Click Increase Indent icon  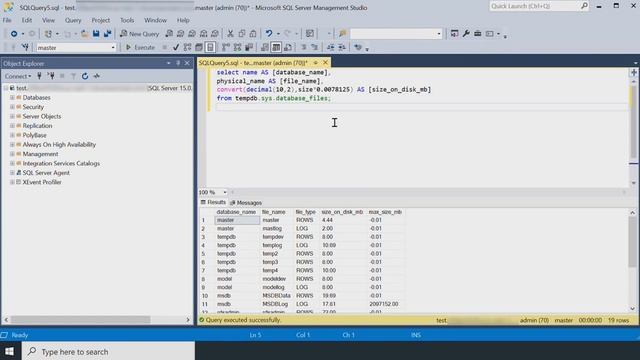(342, 47)
